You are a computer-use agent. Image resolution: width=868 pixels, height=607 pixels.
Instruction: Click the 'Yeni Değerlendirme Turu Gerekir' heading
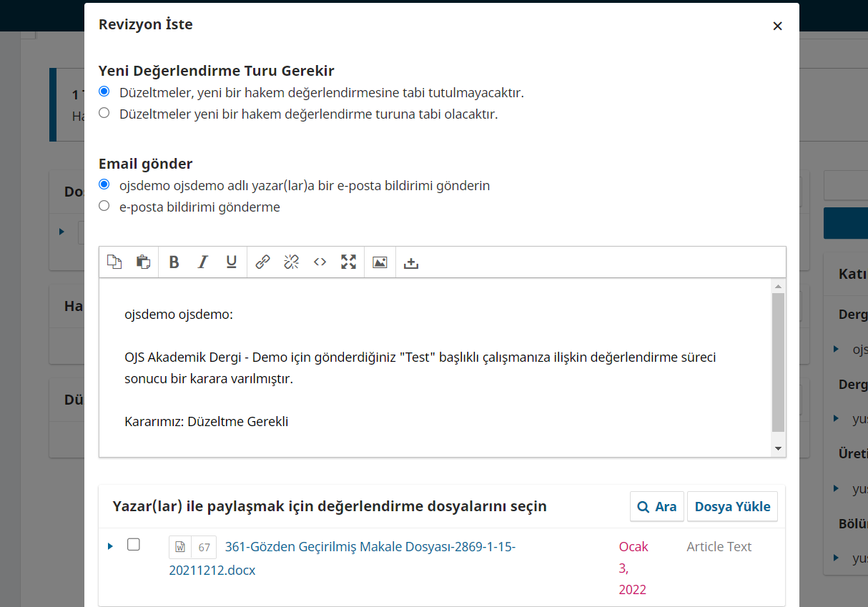[217, 71]
